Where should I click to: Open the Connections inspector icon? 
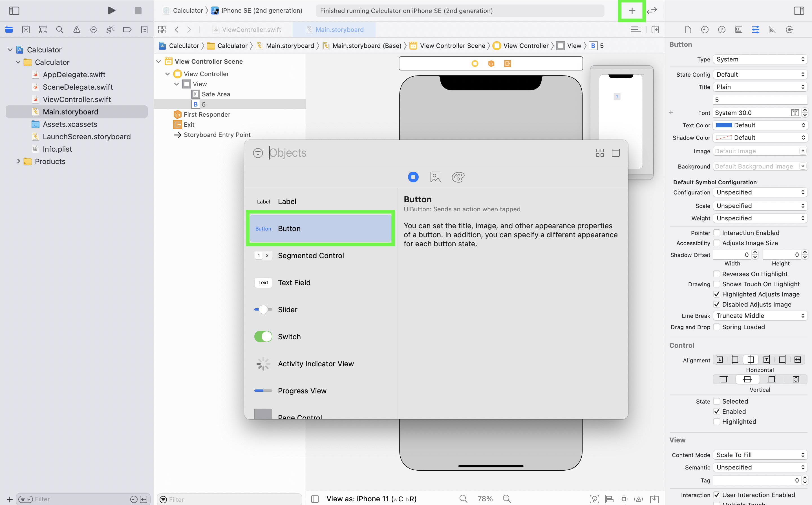tap(789, 30)
